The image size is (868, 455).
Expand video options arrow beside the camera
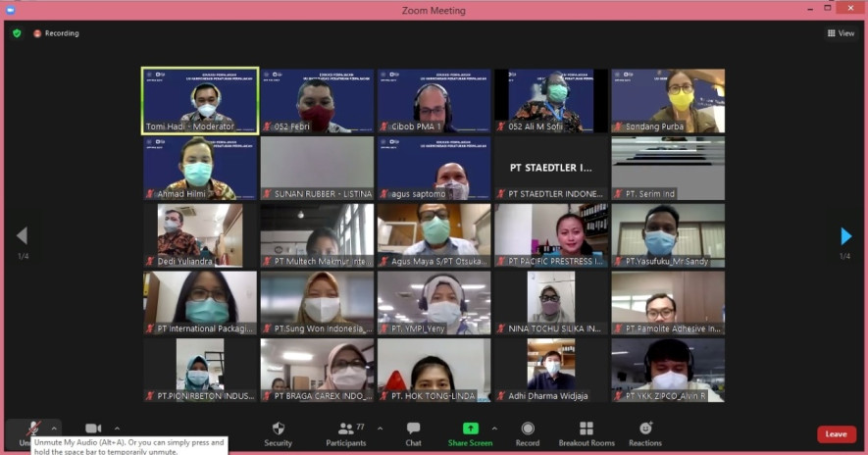point(117,428)
